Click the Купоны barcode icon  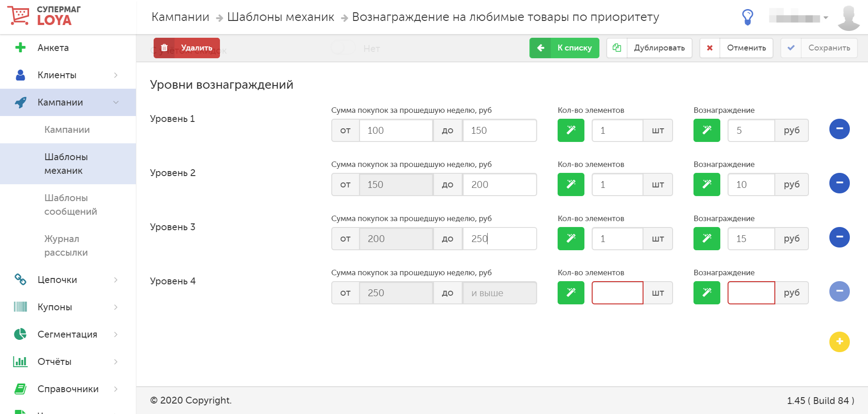20,307
